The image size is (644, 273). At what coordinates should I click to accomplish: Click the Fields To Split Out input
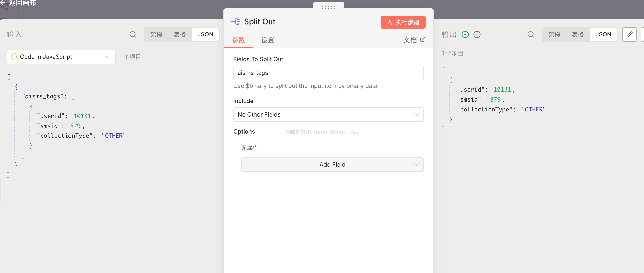328,73
